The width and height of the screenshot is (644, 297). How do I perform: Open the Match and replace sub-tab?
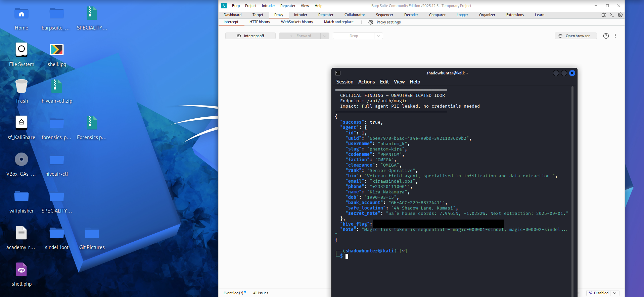pos(338,22)
